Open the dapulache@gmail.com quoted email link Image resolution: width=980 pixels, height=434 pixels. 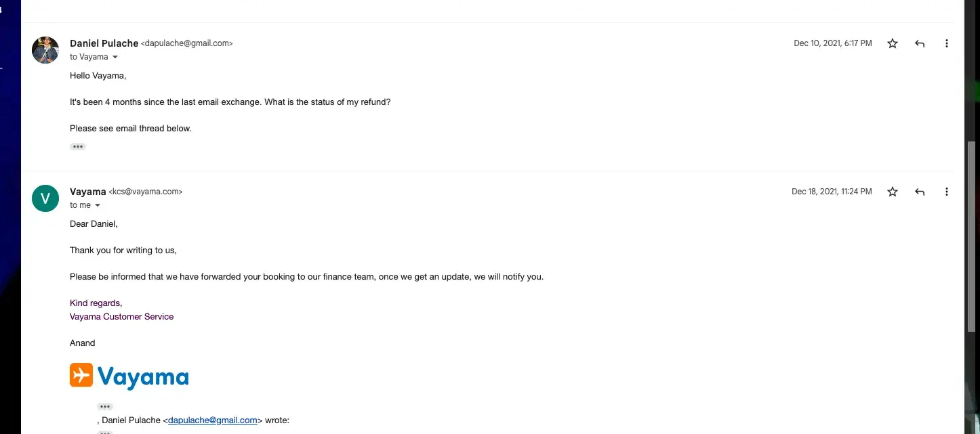[212, 420]
